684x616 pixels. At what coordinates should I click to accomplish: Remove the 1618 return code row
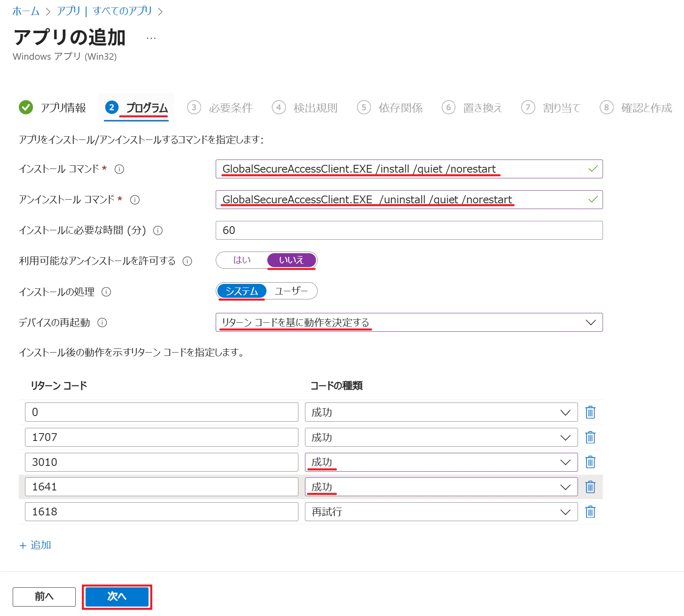[x=590, y=512]
